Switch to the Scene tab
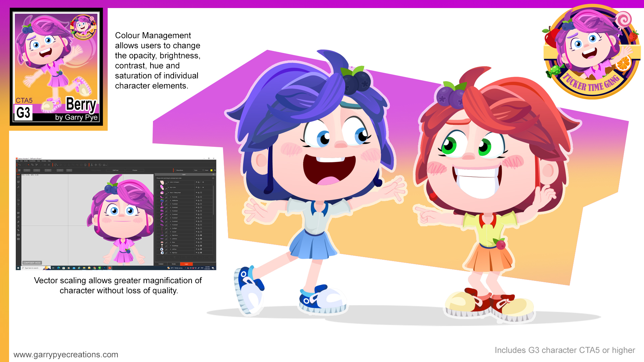Image resolution: width=644 pixels, height=362 pixels. [174, 264]
